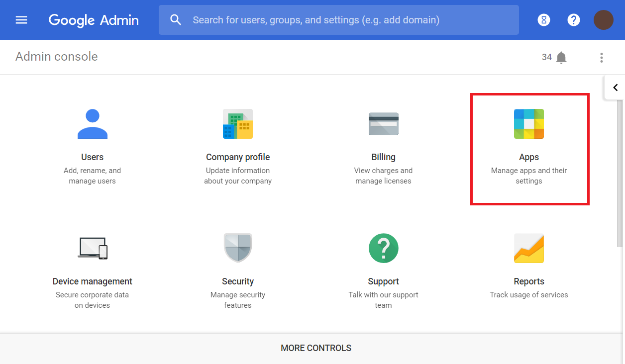
Task: Click 'Add, rename, and manage users' text
Action: point(93,176)
